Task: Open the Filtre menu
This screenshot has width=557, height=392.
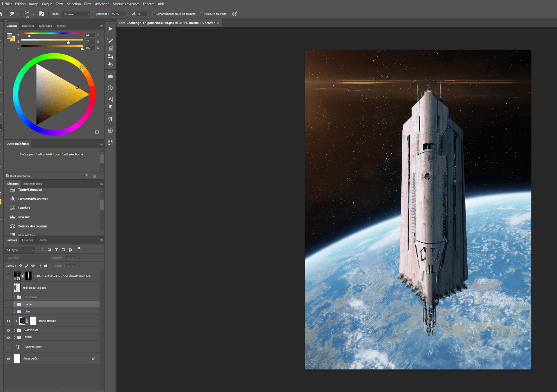Action: click(x=88, y=4)
